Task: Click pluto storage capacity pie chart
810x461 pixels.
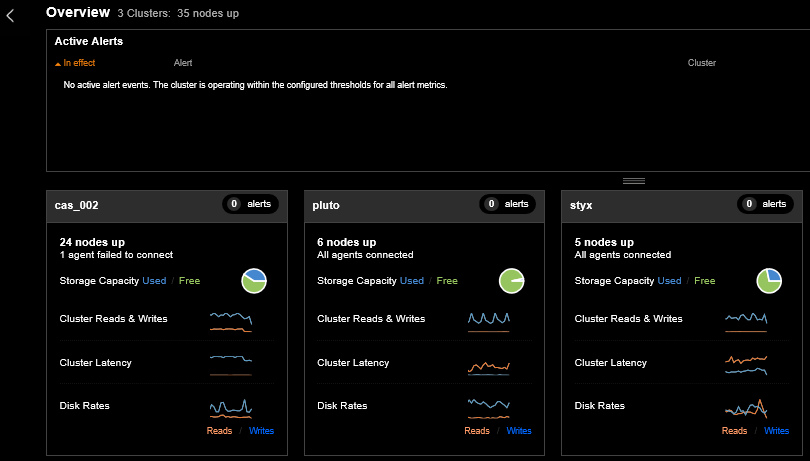Action: click(x=511, y=281)
